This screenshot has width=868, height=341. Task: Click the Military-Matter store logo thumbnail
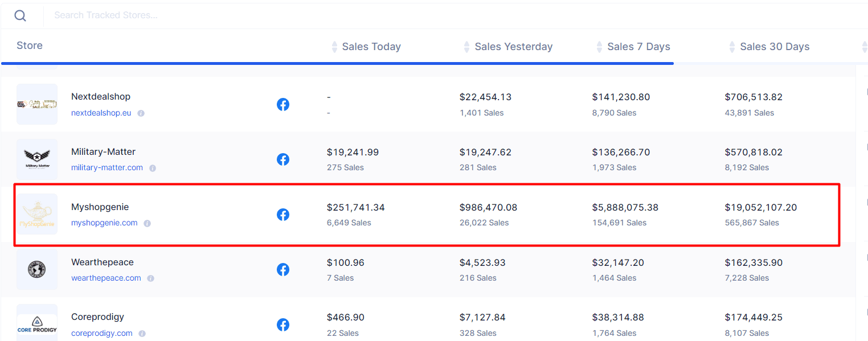(37, 159)
